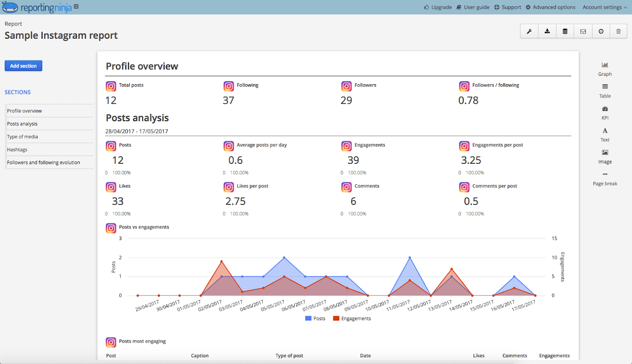Delete the report with the trash icon
632x364 pixels.
619,31
